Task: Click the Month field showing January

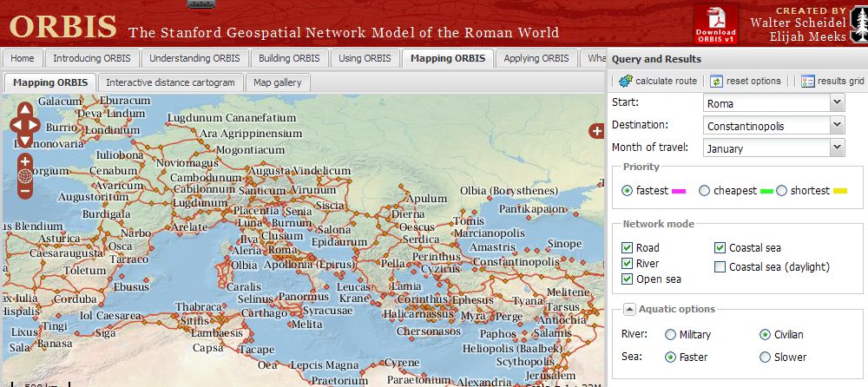Action: click(766, 148)
